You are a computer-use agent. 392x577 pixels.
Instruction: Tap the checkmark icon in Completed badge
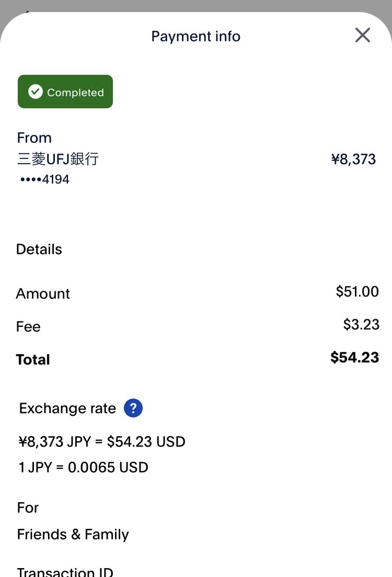pos(35,92)
